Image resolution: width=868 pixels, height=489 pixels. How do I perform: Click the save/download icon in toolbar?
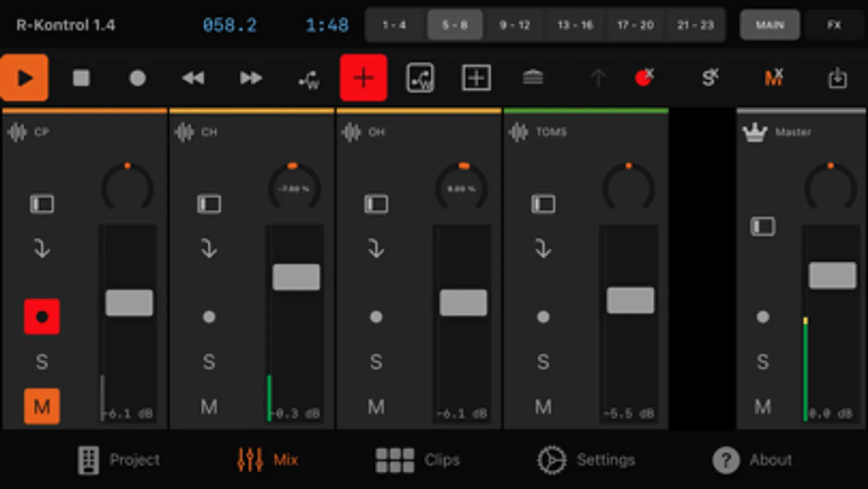click(837, 78)
